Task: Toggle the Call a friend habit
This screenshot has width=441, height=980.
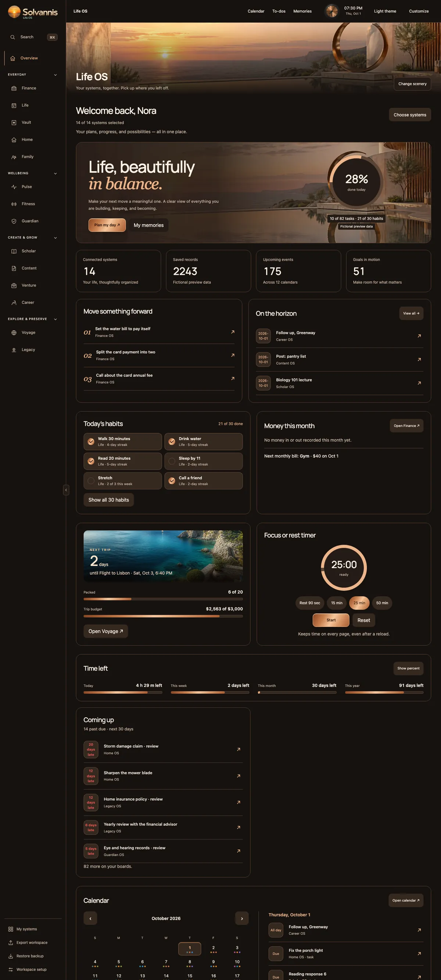Action: pos(172,481)
